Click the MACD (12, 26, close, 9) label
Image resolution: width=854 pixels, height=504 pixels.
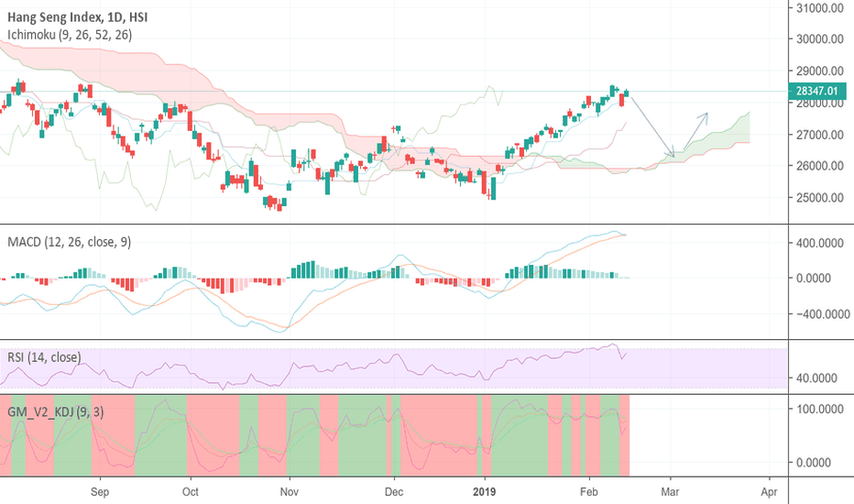[x=69, y=242]
